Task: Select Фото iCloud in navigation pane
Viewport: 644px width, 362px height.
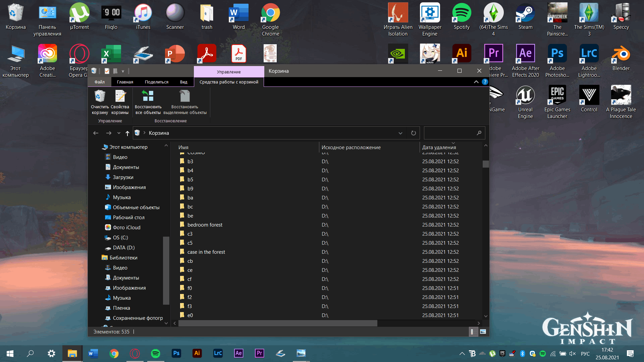Action: (x=126, y=228)
